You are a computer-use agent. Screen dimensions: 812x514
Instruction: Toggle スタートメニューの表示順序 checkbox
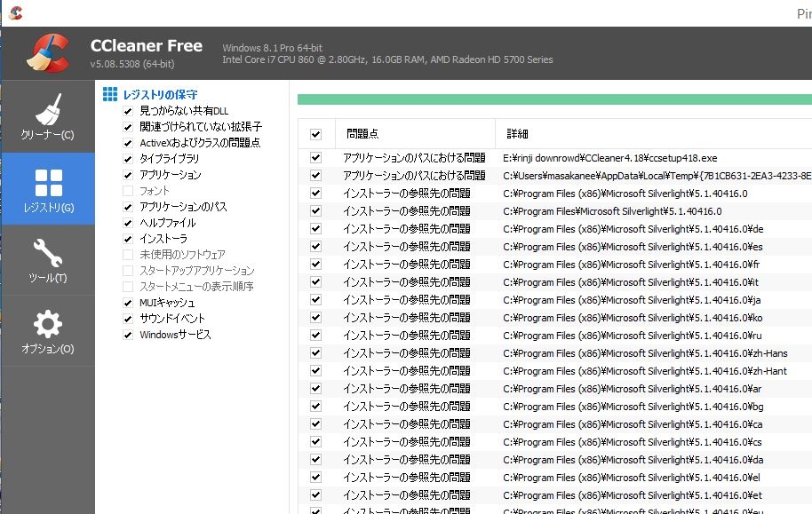coord(128,287)
